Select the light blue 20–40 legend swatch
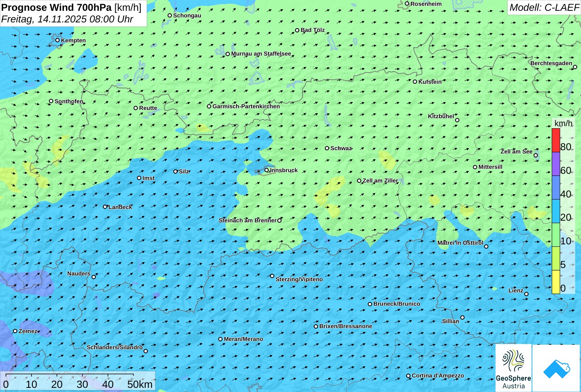Viewport: 581px width, 392px height. [x=556, y=211]
